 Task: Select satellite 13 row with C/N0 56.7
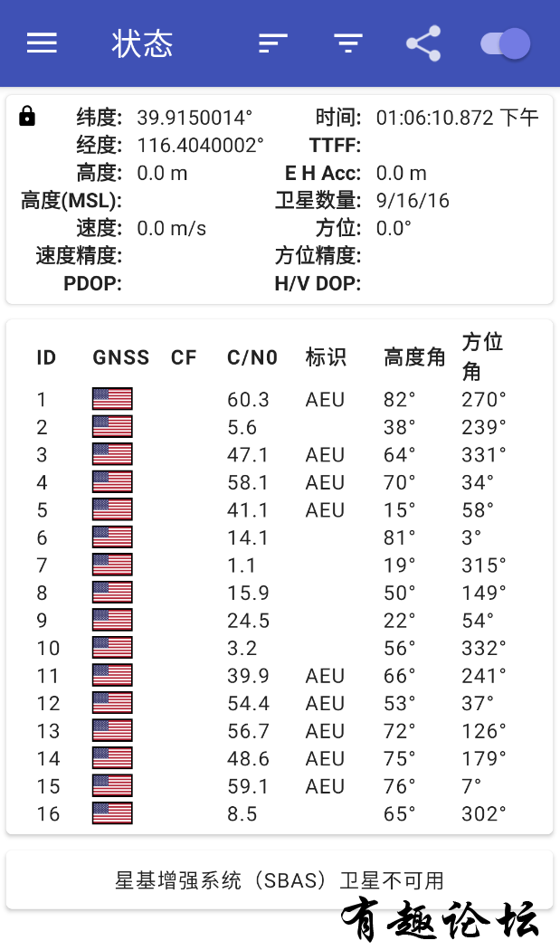pyautogui.click(x=280, y=731)
